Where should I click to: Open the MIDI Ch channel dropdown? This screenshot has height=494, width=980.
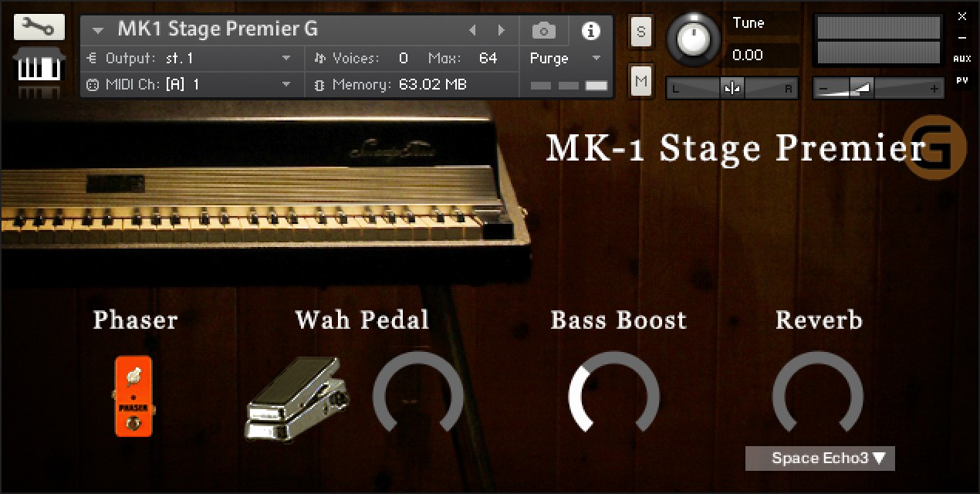[286, 85]
